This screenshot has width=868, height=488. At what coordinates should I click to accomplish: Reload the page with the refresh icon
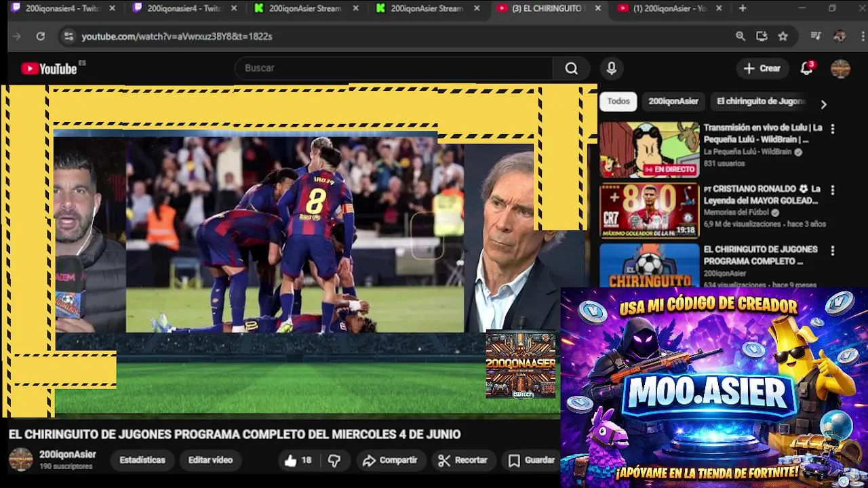pyautogui.click(x=41, y=36)
